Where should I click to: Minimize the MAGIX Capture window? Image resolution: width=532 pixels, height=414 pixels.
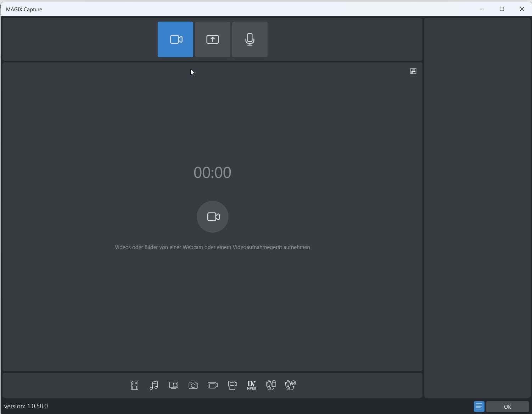pos(482,9)
